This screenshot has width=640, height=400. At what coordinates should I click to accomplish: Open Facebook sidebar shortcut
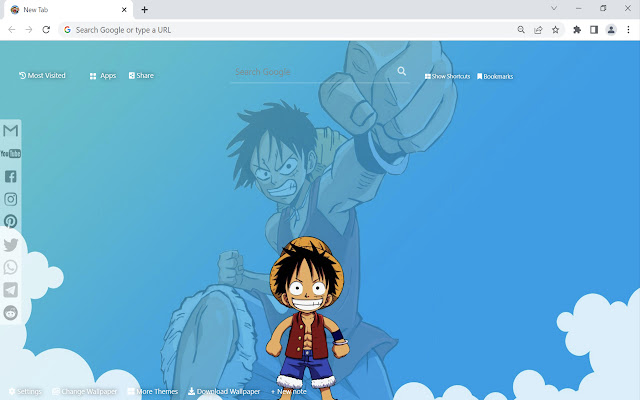11,176
